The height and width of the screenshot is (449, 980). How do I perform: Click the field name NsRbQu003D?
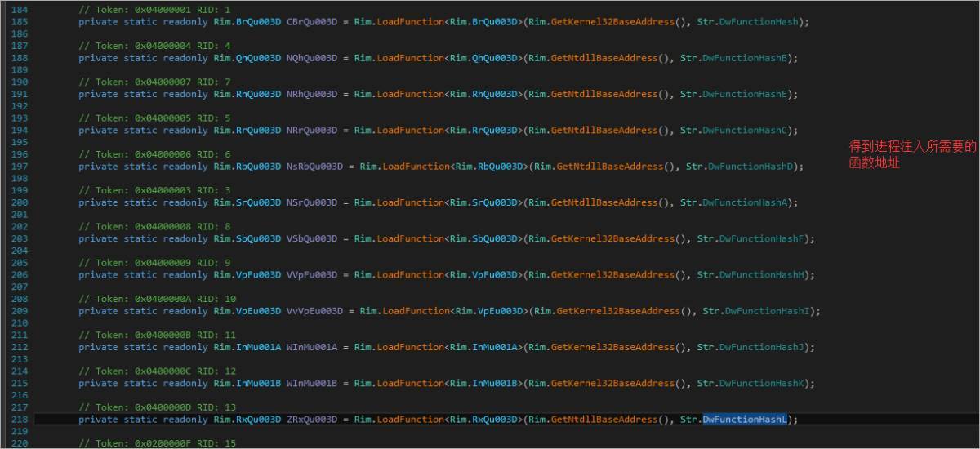[314, 166]
